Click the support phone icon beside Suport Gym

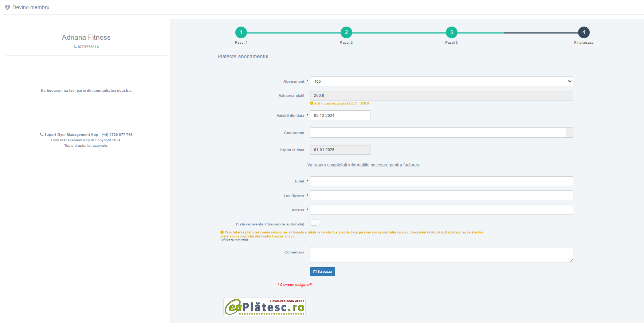42,135
